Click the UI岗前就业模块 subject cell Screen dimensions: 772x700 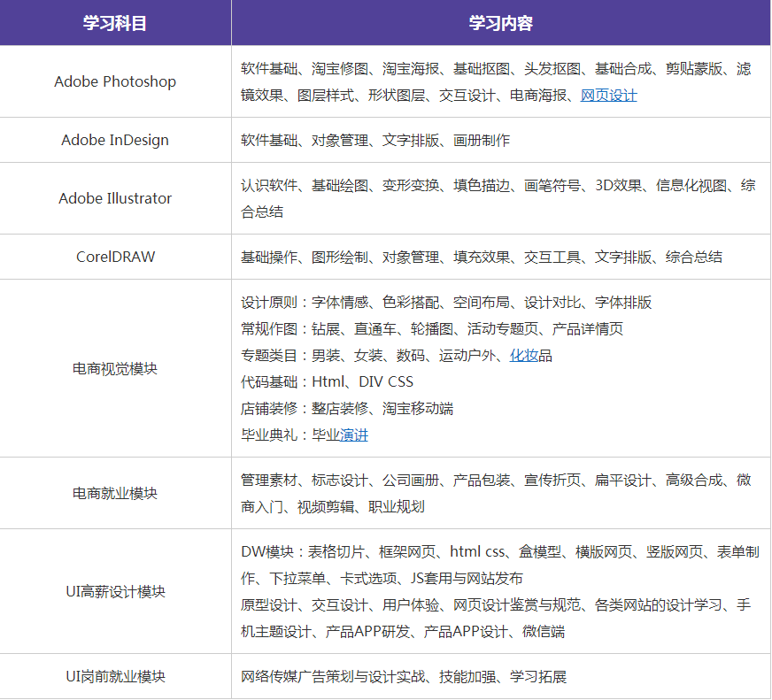116,674
